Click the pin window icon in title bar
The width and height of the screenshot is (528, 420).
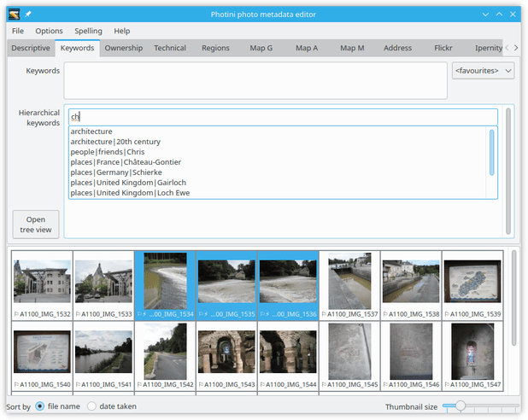click(28, 15)
